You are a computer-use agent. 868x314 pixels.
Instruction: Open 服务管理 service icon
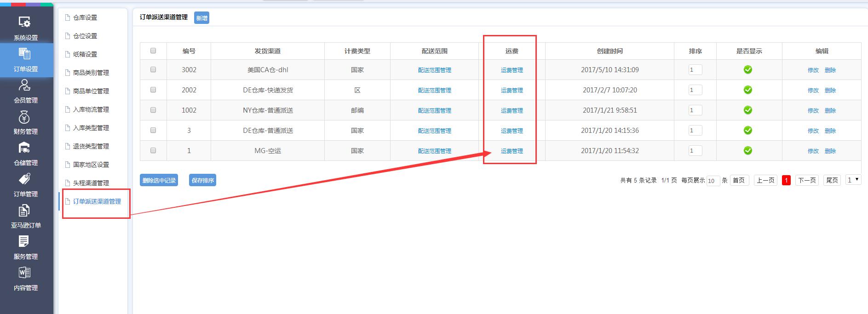click(x=25, y=247)
